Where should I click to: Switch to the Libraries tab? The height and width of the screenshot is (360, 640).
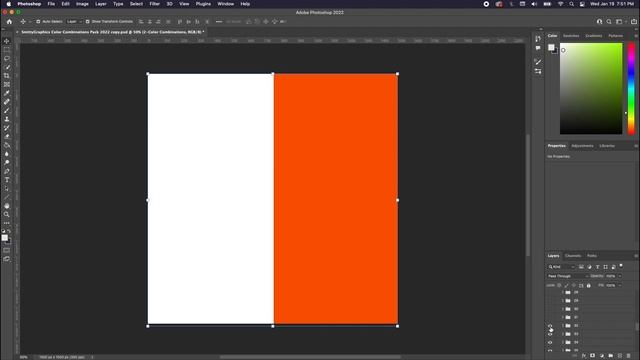(607, 146)
